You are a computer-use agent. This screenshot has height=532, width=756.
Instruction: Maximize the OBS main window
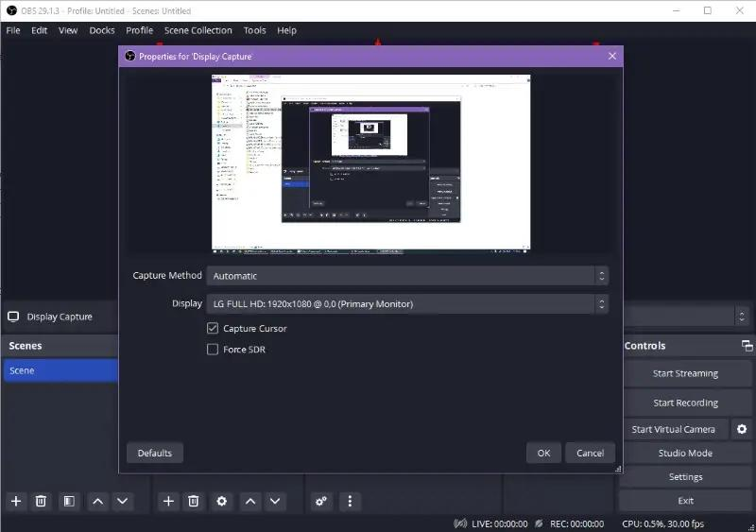[707, 10]
